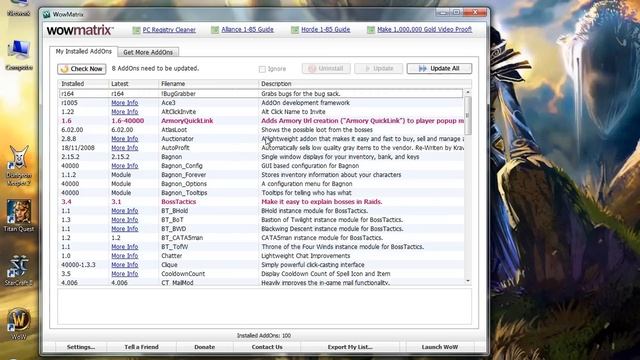Open the Get More AddOns tab
Image resolution: width=640 pixels, height=360 pixels.
coord(148,52)
